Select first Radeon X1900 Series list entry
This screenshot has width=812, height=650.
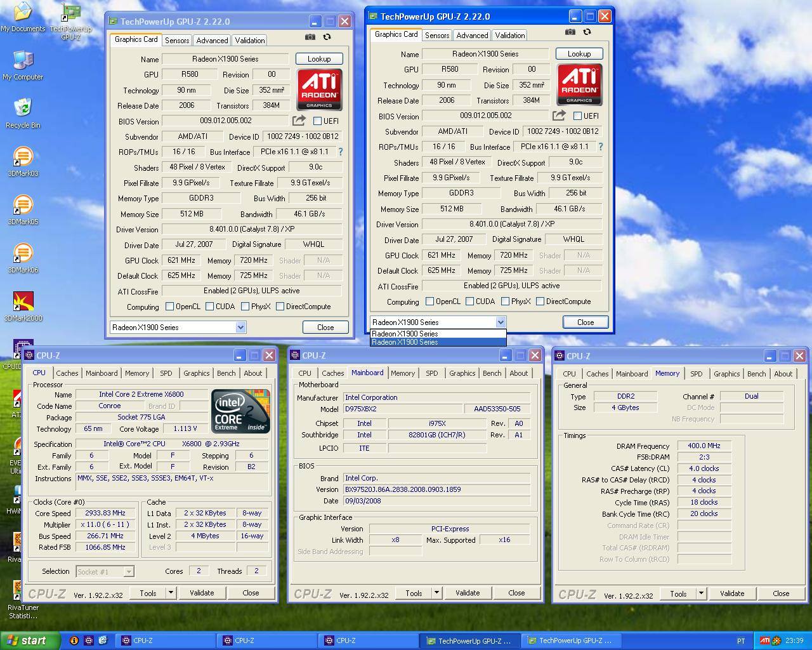(x=438, y=334)
